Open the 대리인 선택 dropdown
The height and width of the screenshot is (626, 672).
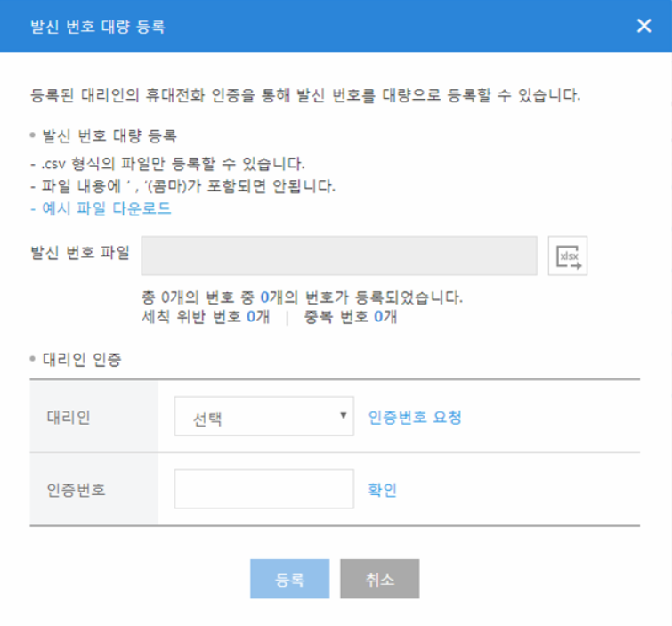coord(264,418)
